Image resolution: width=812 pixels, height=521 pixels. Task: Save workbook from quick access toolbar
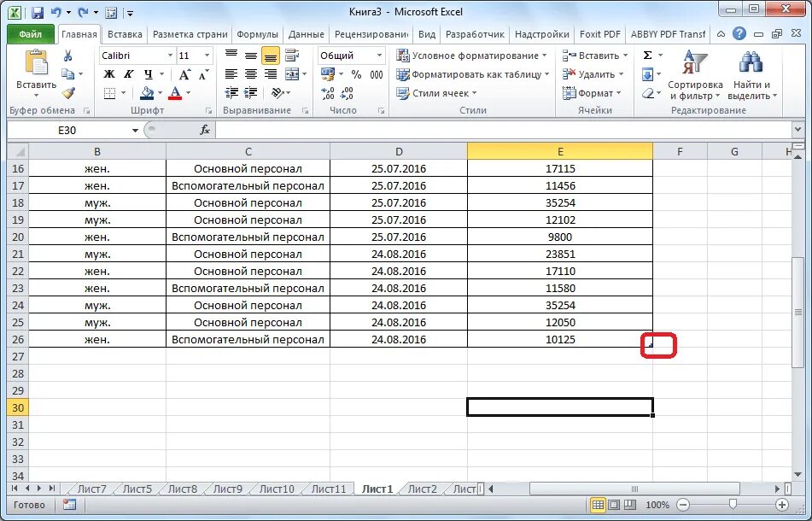click(x=37, y=12)
